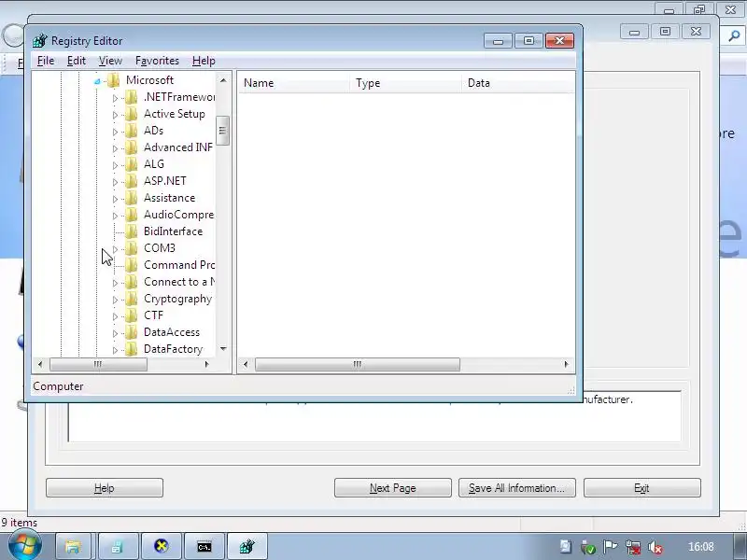Select the Cryptography folder icon

131,299
